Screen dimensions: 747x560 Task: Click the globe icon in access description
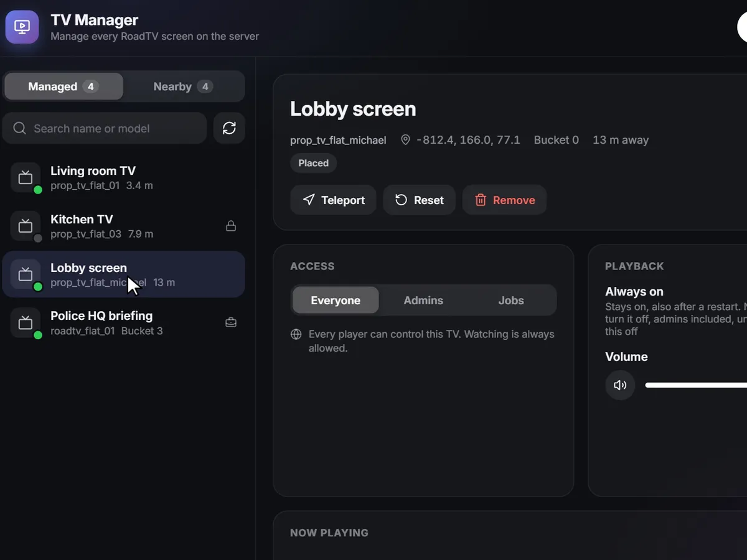click(296, 334)
